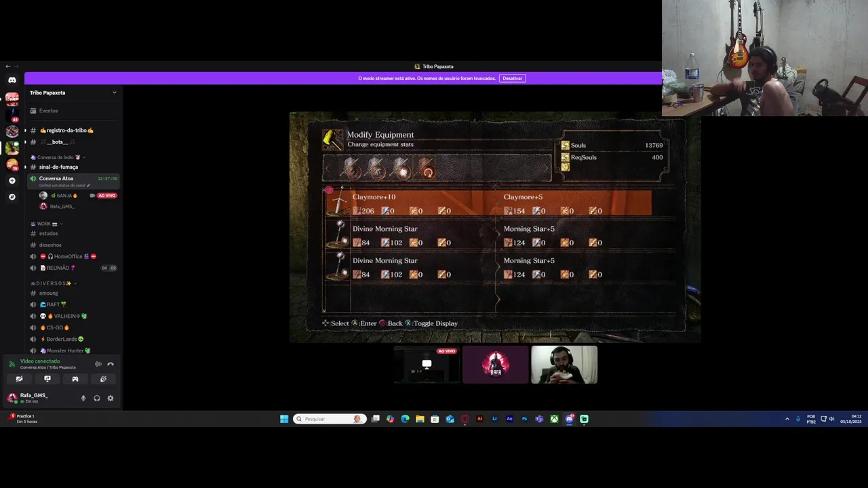
Task: Select the RAFA avatar participant tile
Action: 495,365
